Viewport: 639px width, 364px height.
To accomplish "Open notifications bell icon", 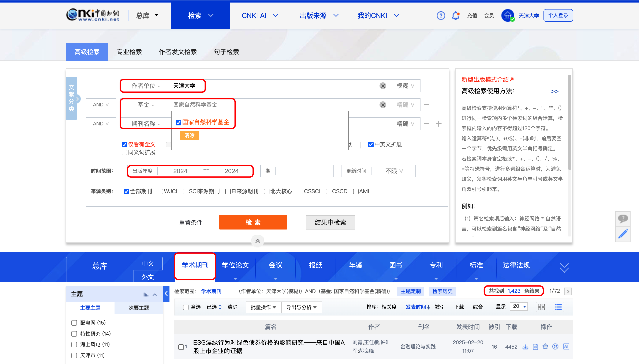I will (456, 16).
